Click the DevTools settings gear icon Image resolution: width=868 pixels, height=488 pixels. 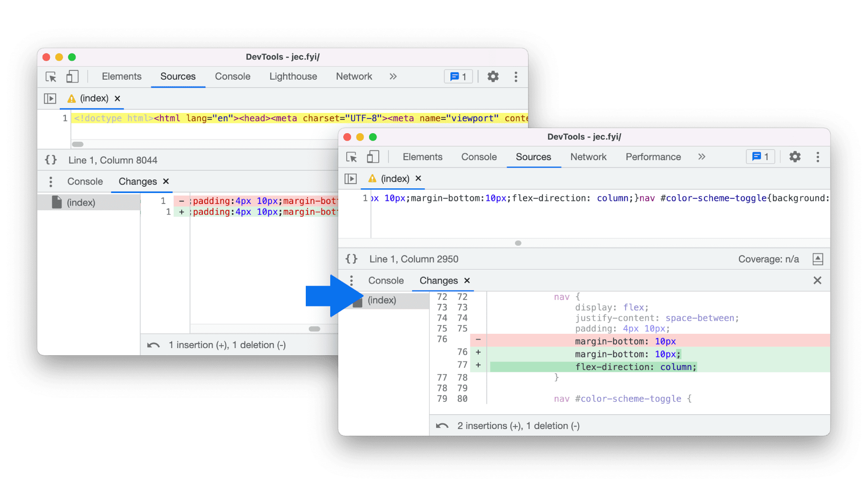point(795,156)
